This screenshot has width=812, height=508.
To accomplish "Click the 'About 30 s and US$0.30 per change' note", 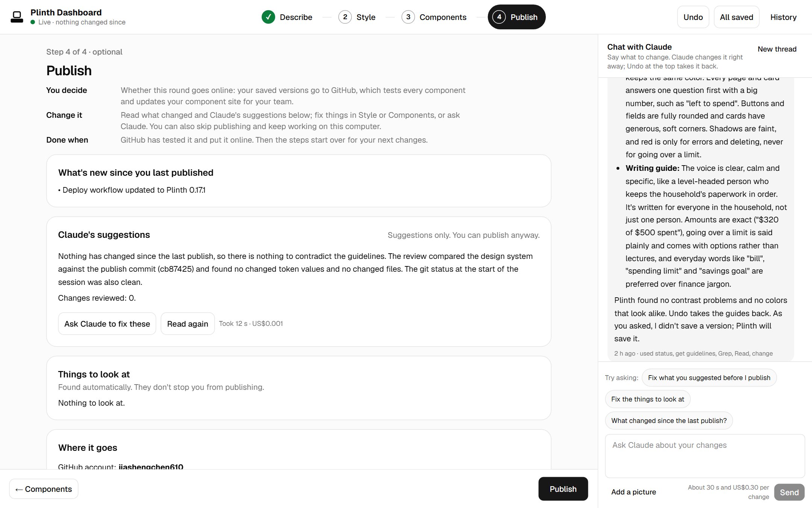I will click(x=728, y=492).
